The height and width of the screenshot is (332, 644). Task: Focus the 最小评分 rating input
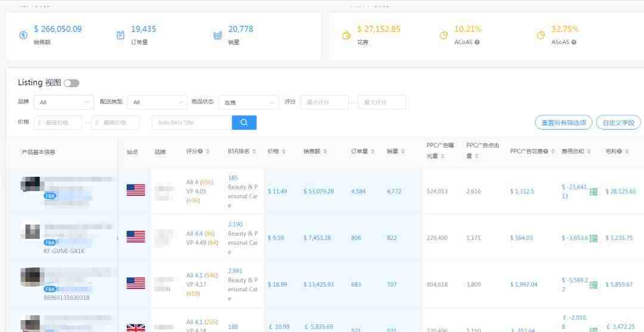point(324,102)
